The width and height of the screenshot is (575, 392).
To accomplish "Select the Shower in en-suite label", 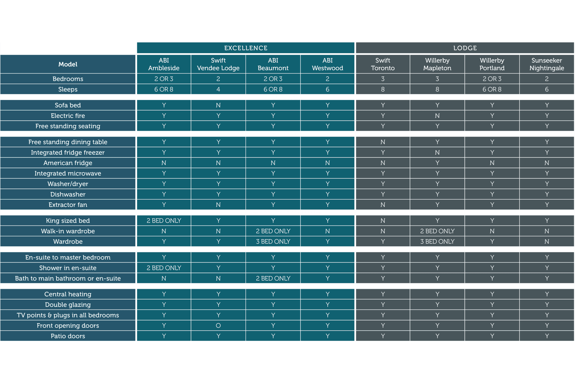I will 68,268.
